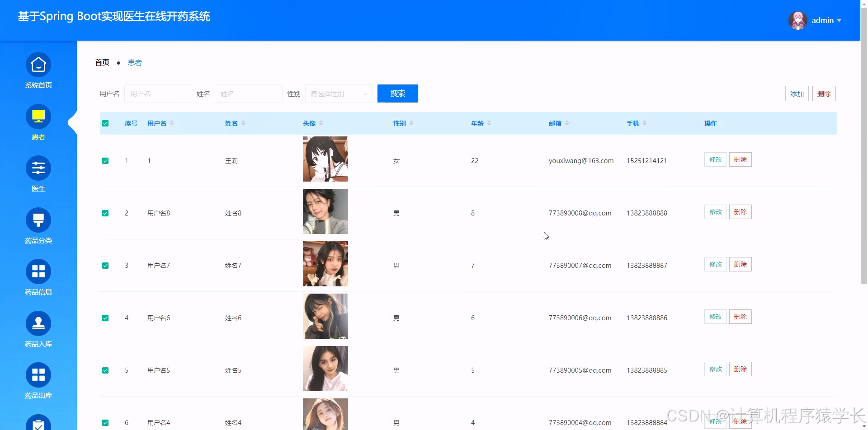This screenshot has width=868, height=430.
Task: Sort by 性别 column arrows
Action: pyautogui.click(x=411, y=123)
